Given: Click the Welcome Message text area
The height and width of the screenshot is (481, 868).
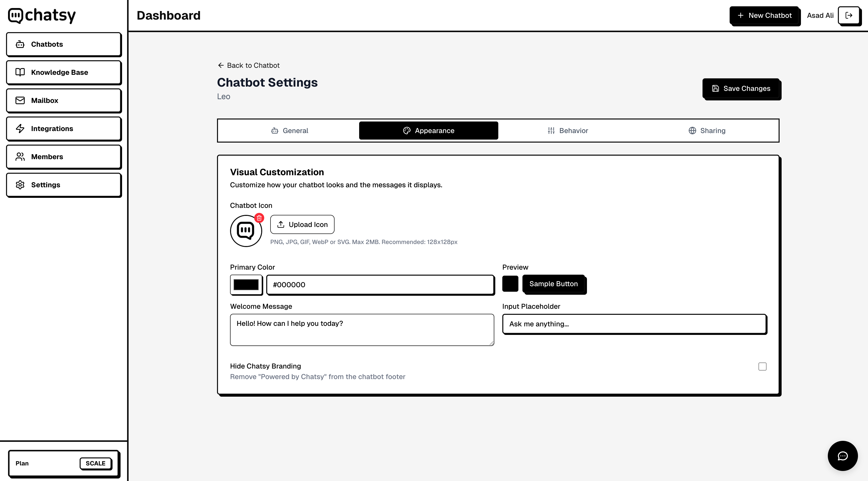Looking at the screenshot, I should (362, 330).
